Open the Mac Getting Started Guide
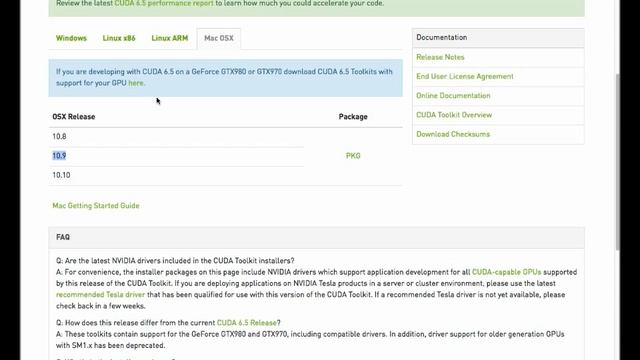This screenshot has width=640, height=360. click(96, 205)
